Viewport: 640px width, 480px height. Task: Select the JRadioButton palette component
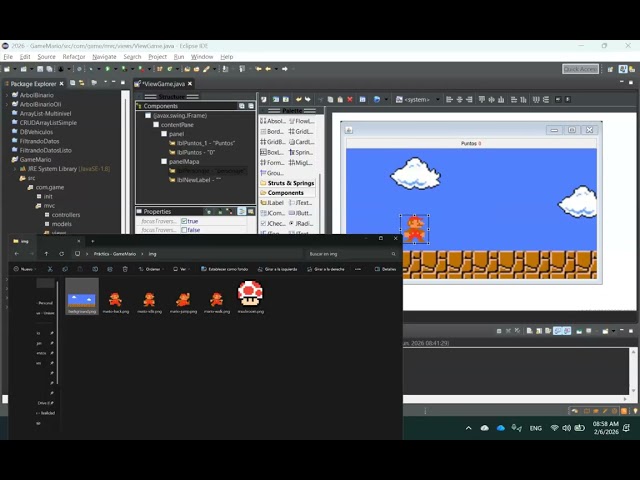point(301,224)
